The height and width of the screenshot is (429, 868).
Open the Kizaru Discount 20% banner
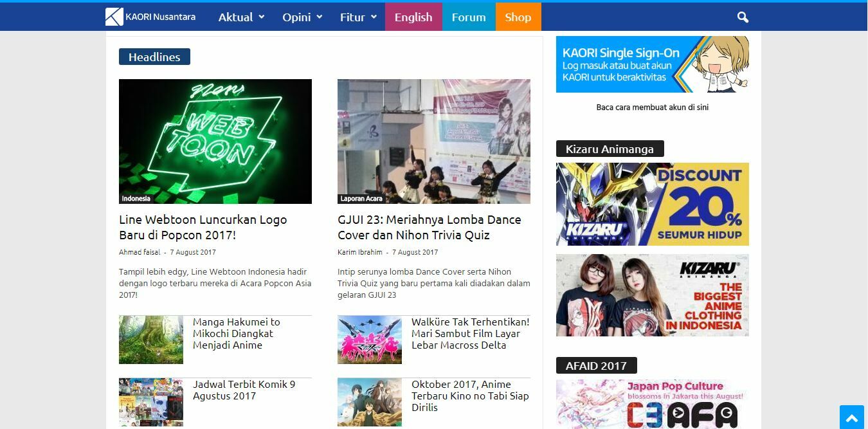click(x=653, y=204)
